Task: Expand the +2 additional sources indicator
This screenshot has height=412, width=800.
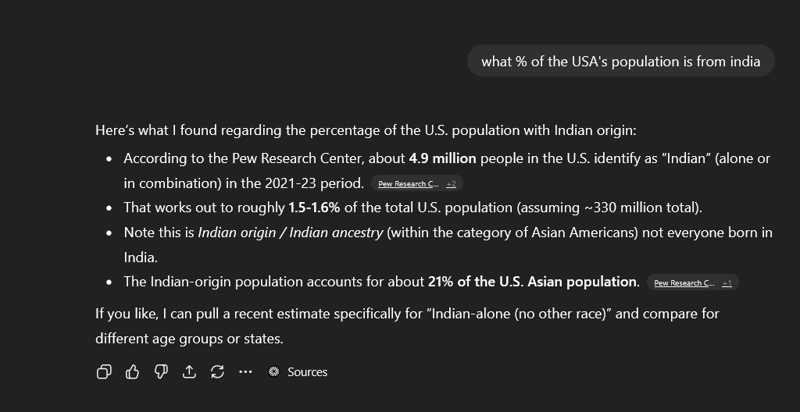Action: pyautogui.click(x=451, y=184)
